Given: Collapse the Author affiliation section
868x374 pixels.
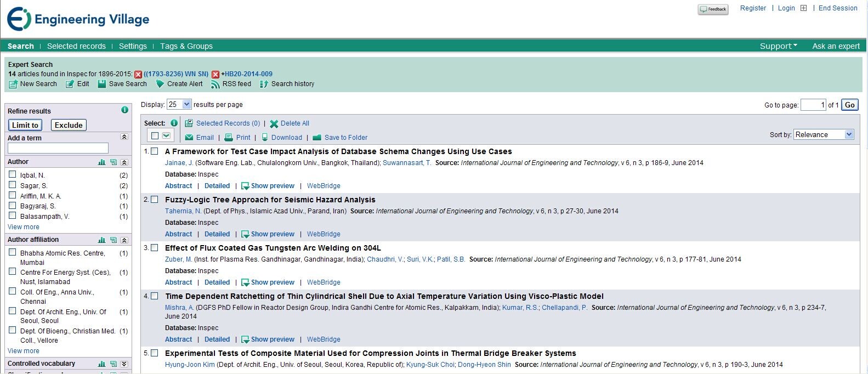Looking at the screenshot, I should click(124, 240).
